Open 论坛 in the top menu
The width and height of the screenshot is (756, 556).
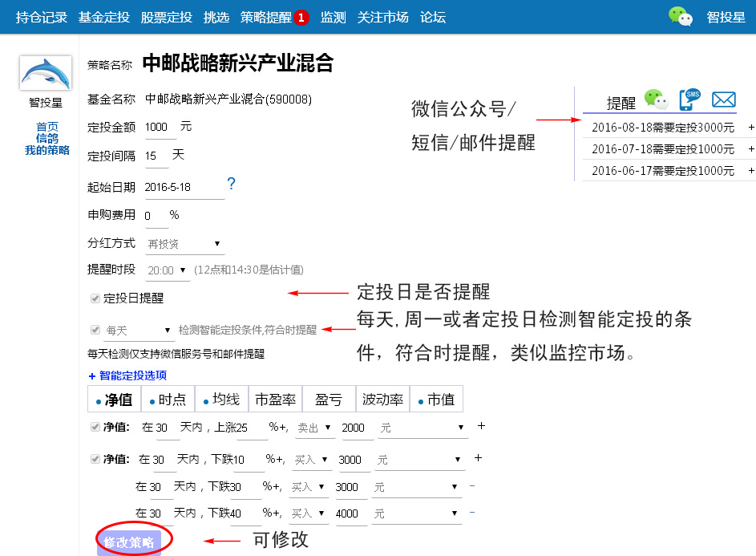pyautogui.click(x=433, y=18)
